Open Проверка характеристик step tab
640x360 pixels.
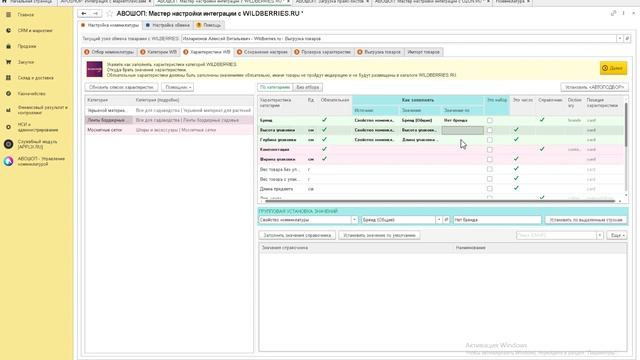[322, 52]
